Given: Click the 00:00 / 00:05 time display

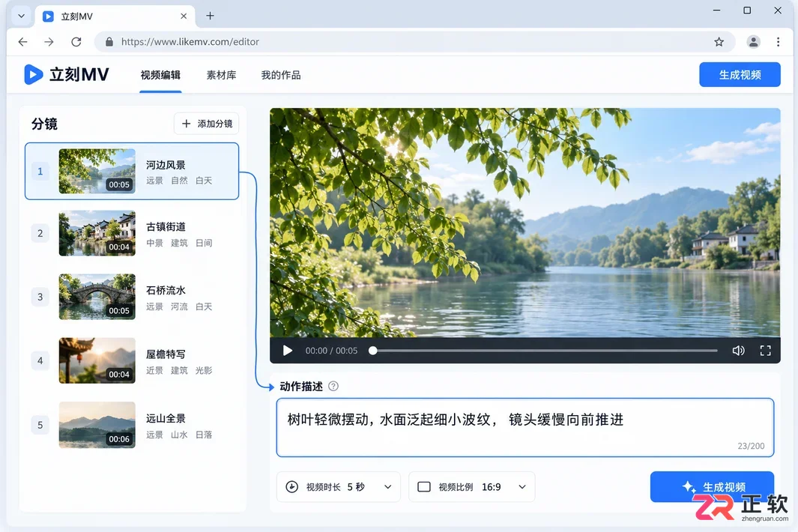Looking at the screenshot, I should (x=331, y=351).
